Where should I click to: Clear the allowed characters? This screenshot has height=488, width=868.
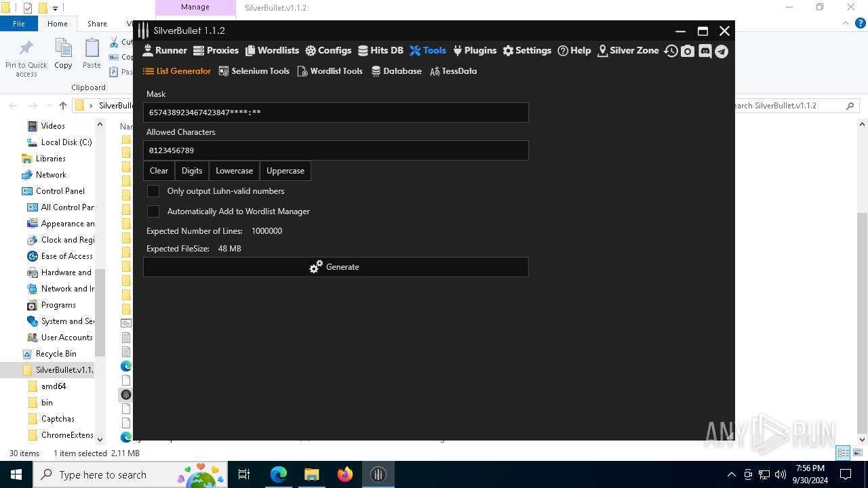pyautogui.click(x=159, y=171)
